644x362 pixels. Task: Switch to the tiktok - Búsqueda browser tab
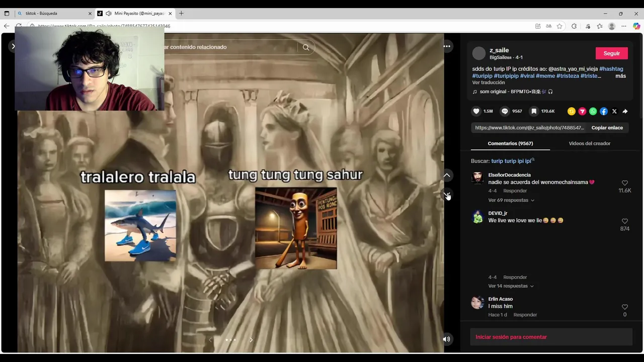pyautogui.click(x=54, y=13)
